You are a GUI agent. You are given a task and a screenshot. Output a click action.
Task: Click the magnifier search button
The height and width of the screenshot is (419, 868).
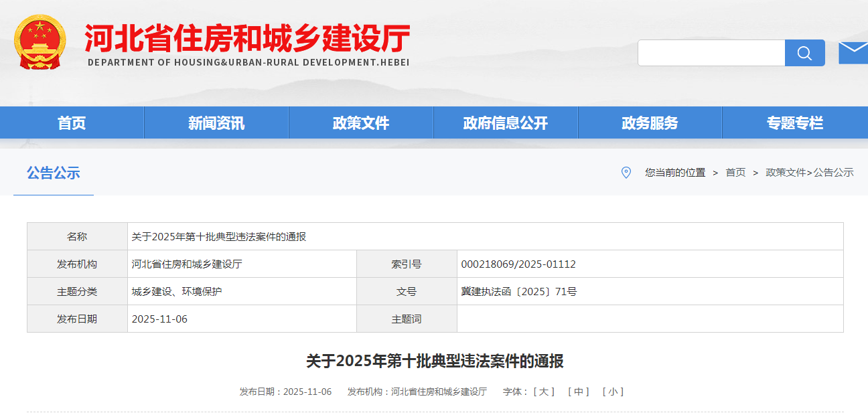pyautogui.click(x=804, y=53)
